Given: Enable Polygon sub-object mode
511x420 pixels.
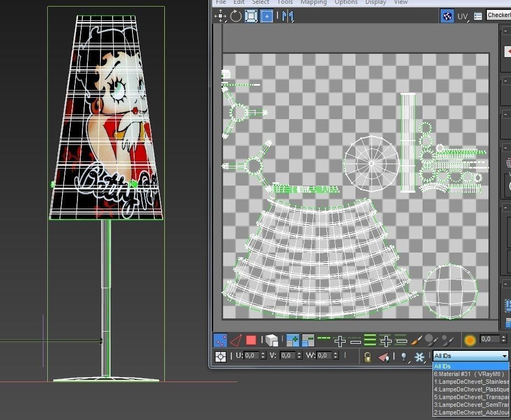Looking at the screenshot, I should pyautogui.click(x=251, y=340).
